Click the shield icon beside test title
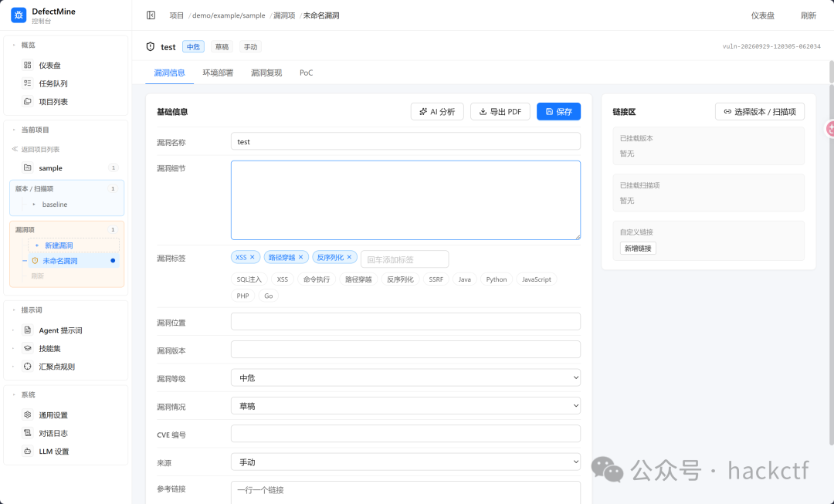Viewport: 834px width, 504px height. tap(151, 47)
